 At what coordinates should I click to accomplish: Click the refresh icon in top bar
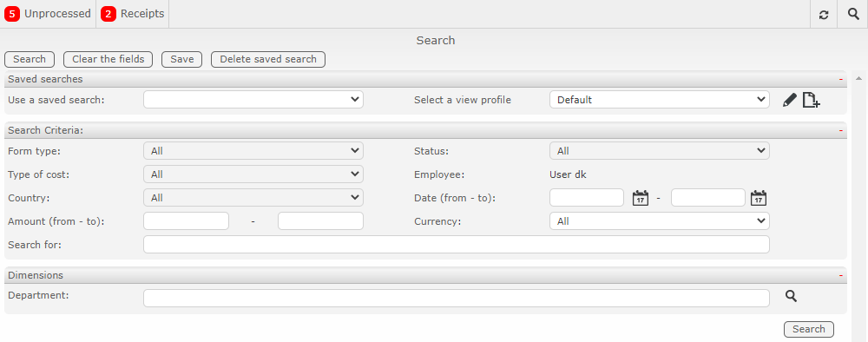[824, 15]
